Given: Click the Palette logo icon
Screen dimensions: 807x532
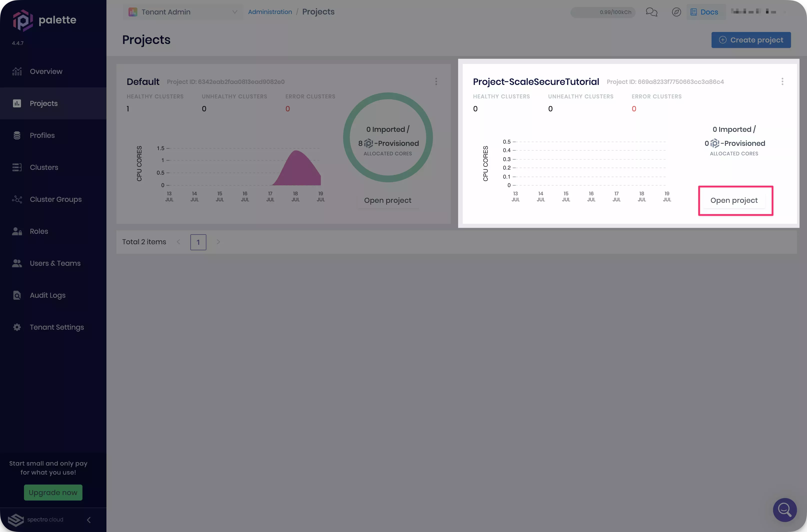Looking at the screenshot, I should pos(22,20).
